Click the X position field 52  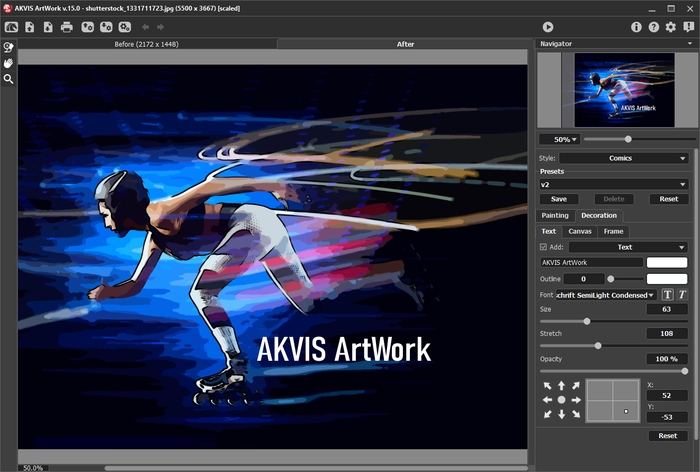[x=667, y=396]
